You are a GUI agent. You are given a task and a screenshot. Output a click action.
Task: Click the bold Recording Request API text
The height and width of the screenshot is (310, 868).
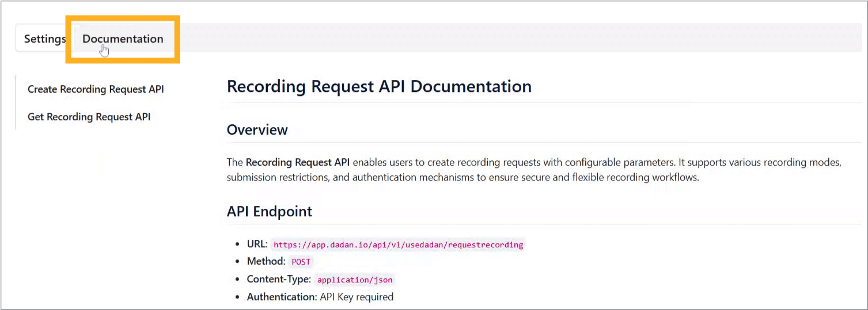point(298,162)
